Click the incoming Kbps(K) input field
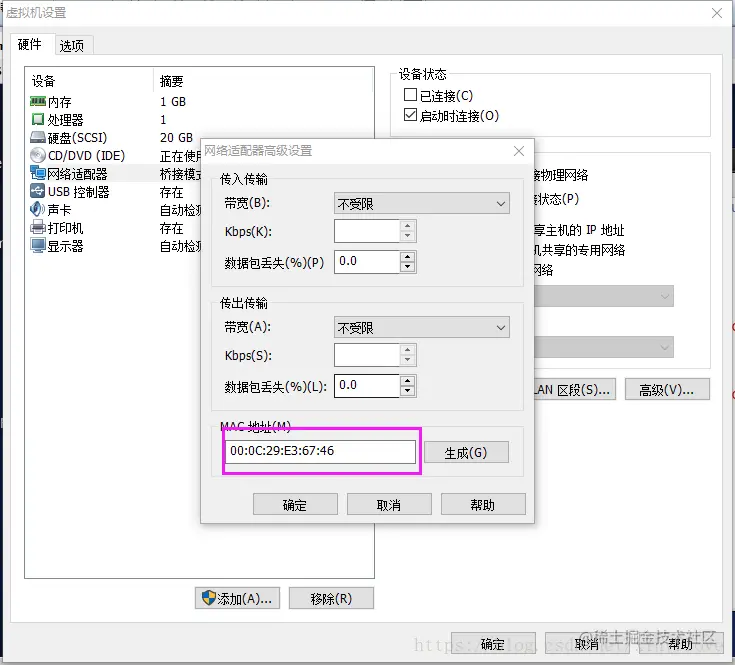Image resolution: width=735 pixels, height=665 pixels. pos(367,231)
